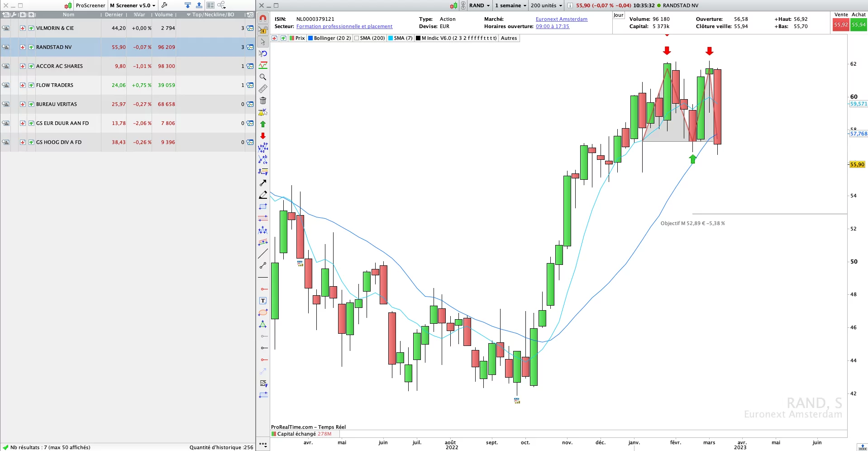The width and height of the screenshot is (868, 451).
Task: Open the Autres indicators menu
Action: (x=509, y=38)
